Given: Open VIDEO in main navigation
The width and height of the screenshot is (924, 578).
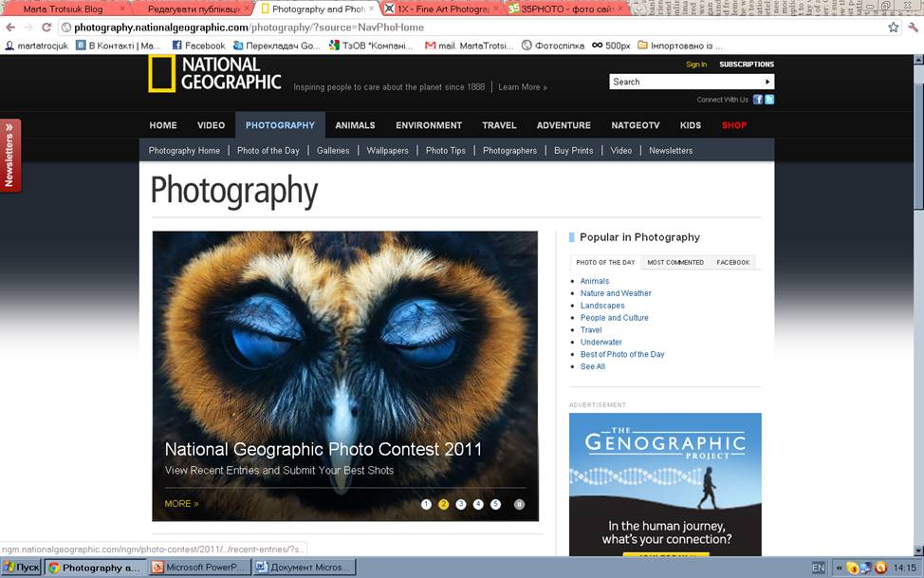Looking at the screenshot, I should [211, 125].
